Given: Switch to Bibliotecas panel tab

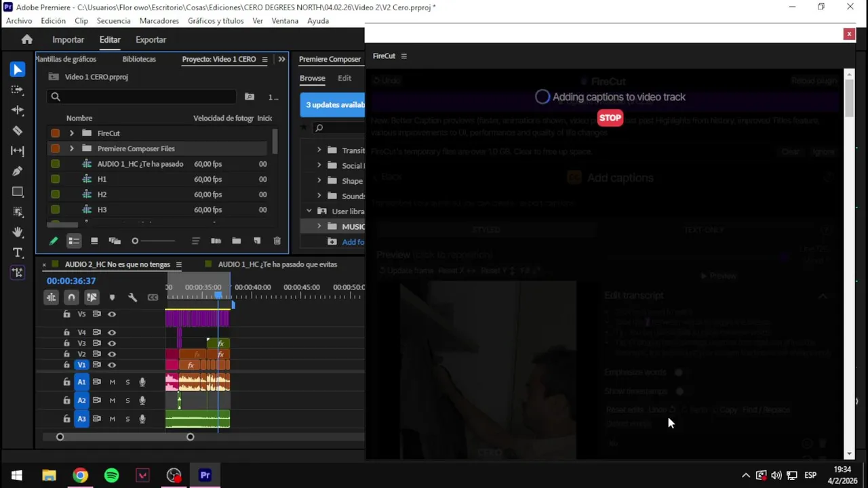Looking at the screenshot, I should pos(139,59).
